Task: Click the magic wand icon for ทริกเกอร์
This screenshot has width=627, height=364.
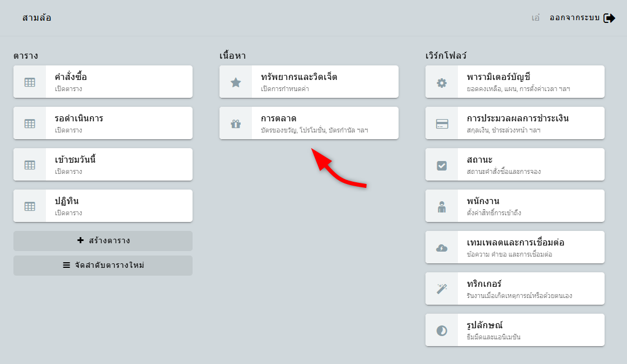Action: [x=442, y=289]
